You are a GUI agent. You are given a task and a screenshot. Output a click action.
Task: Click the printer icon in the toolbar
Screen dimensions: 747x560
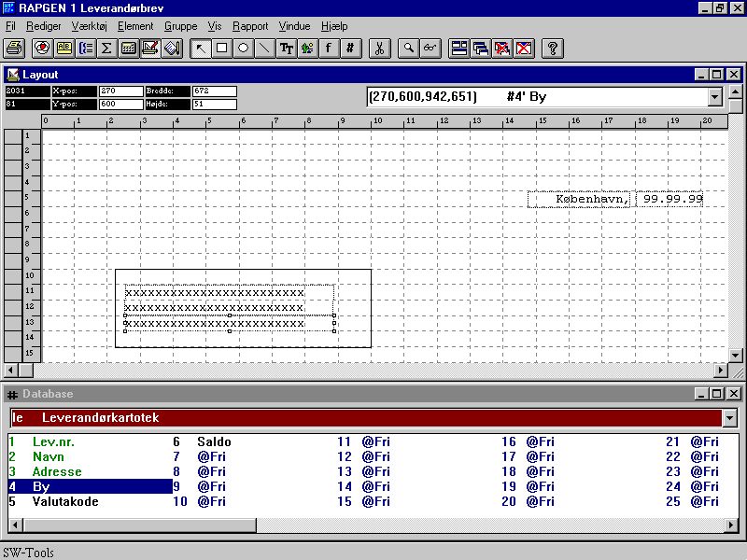coord(14,48)
